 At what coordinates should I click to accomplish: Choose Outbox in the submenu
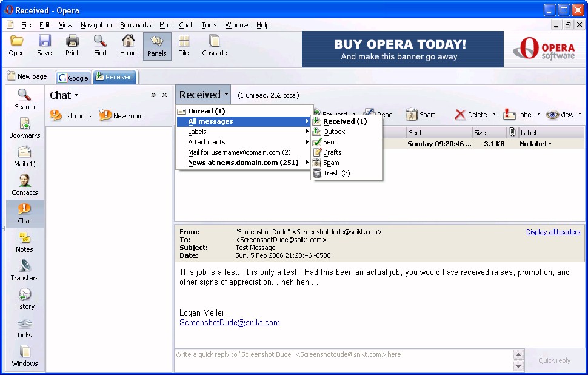[x=347, y=132]
